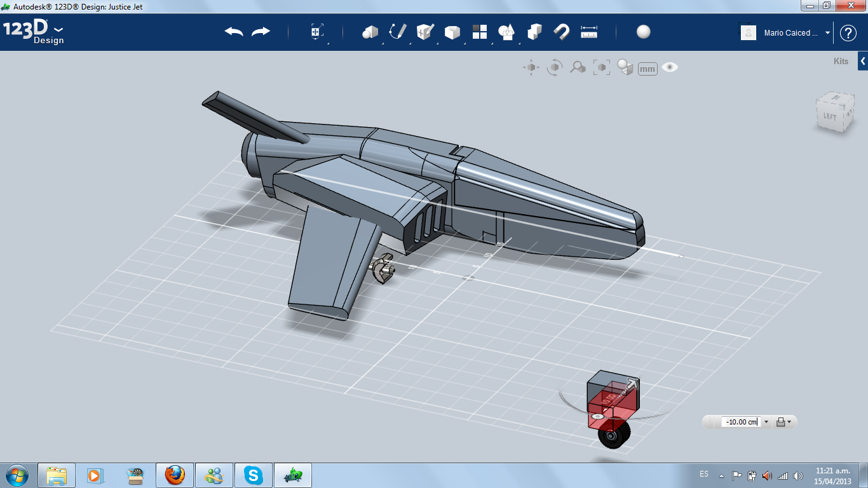Viewport: 868px width, 488px height.
Task: Open Firefox from the taskbar
Action: 174,475
